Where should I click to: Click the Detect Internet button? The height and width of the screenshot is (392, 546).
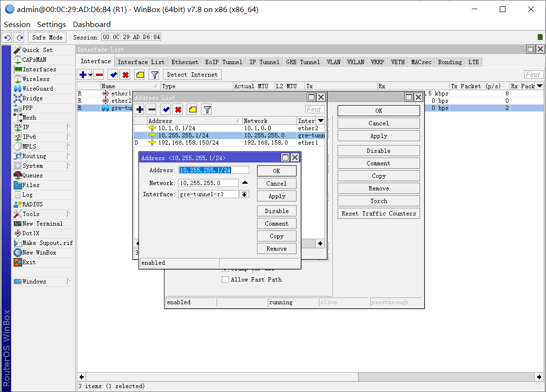coord(192,75)
